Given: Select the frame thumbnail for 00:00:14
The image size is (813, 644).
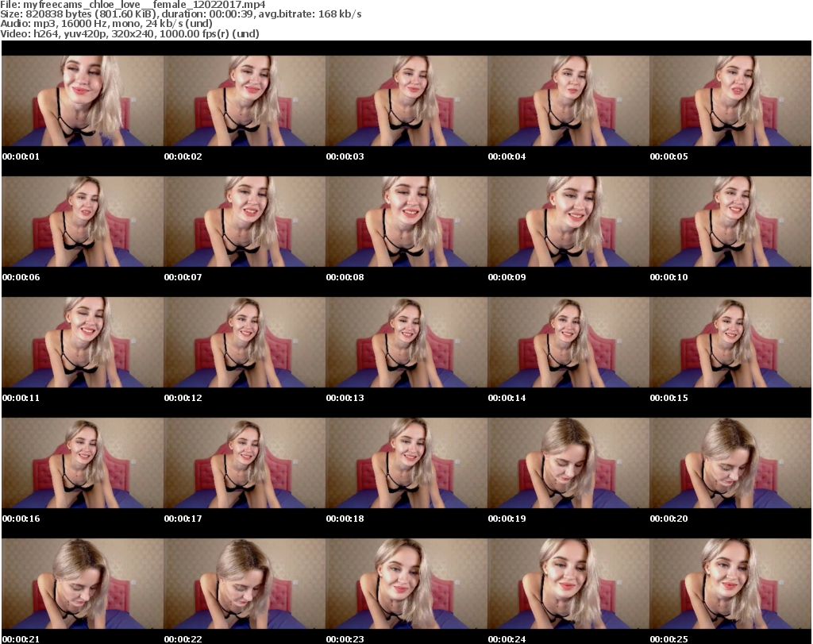Looking at the screenshot, I should tap(568, 342).
